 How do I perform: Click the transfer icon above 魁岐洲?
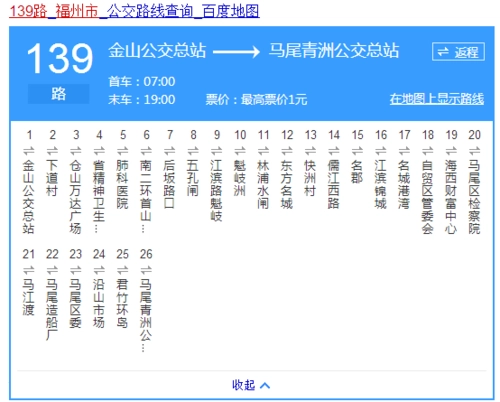240,151
